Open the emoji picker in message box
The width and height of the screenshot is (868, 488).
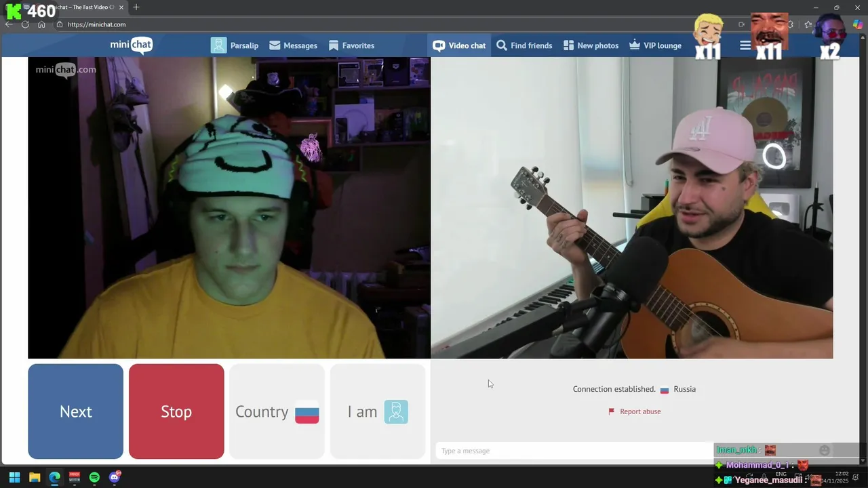825,450
